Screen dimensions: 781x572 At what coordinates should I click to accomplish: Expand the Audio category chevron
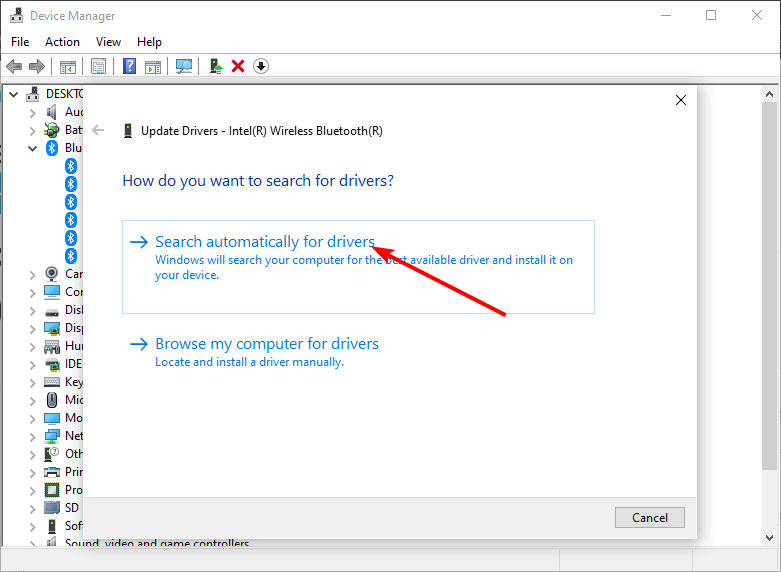33,113
